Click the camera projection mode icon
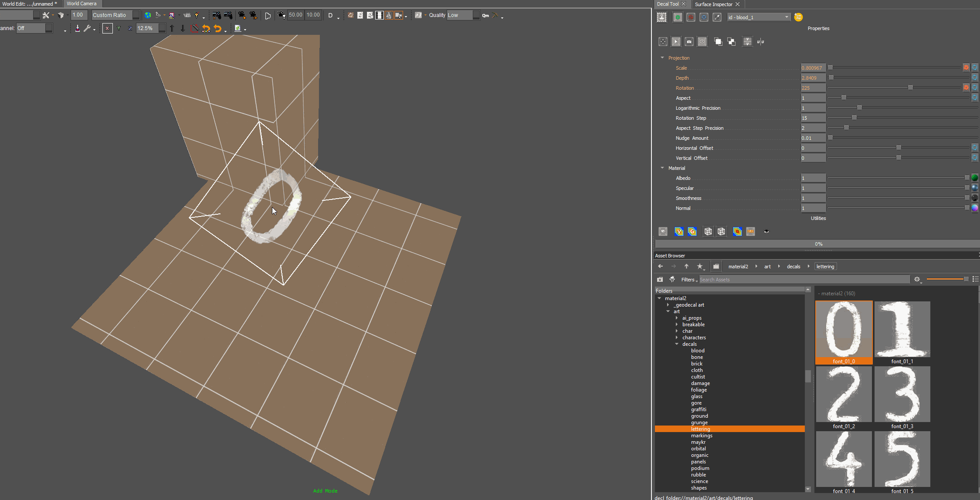 pos(689,42)
